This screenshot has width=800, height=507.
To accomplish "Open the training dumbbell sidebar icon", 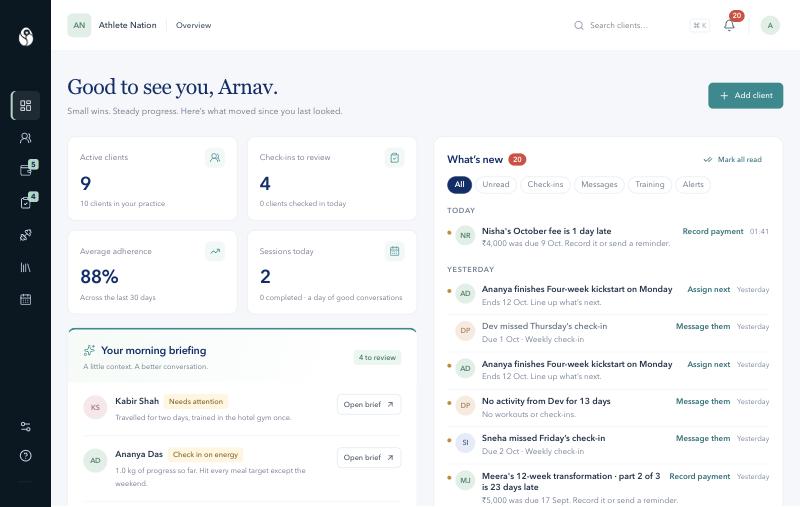I will pos(26,235).
